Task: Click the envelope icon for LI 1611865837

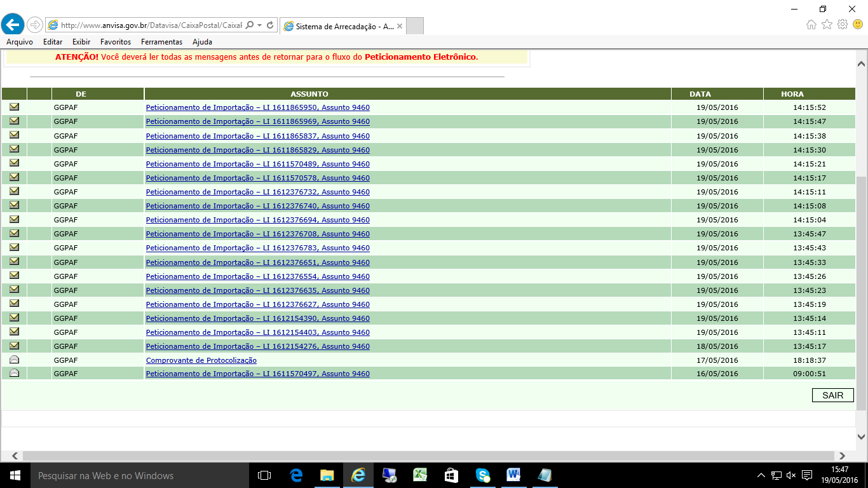Action: [x=14, y=135]
